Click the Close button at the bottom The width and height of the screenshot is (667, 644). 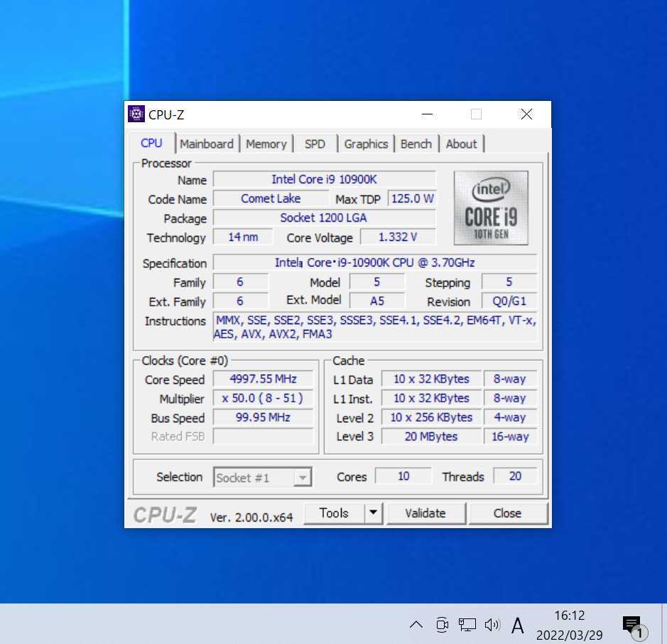(x=507, y=513)
